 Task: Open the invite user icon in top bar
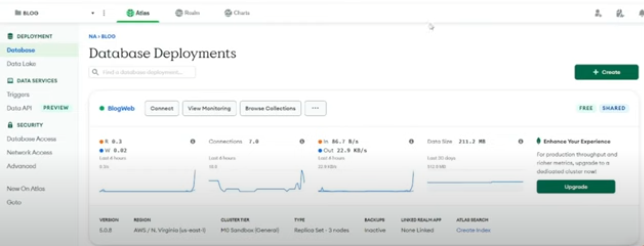point(598,13)
